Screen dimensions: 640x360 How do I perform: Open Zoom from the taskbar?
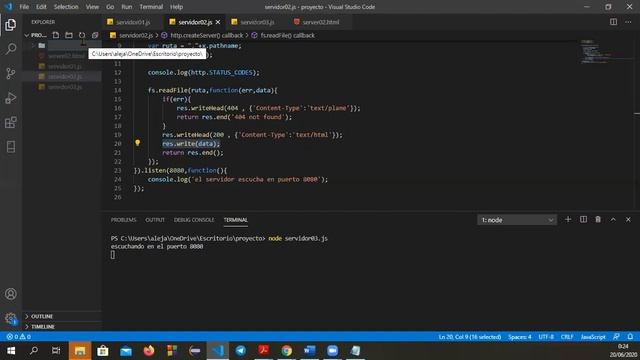coord(333,351)
